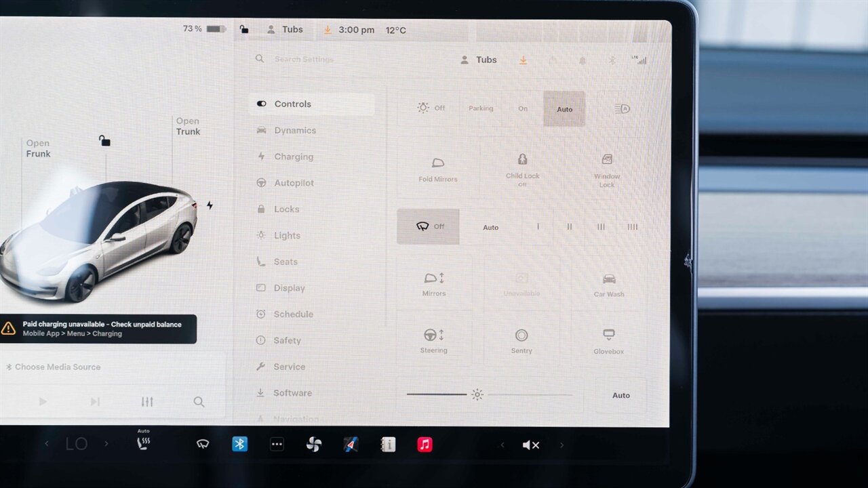Viewport: 868px width, 488px height.
Task: Tap the Sentry mode icon
Action: point(521,340)
